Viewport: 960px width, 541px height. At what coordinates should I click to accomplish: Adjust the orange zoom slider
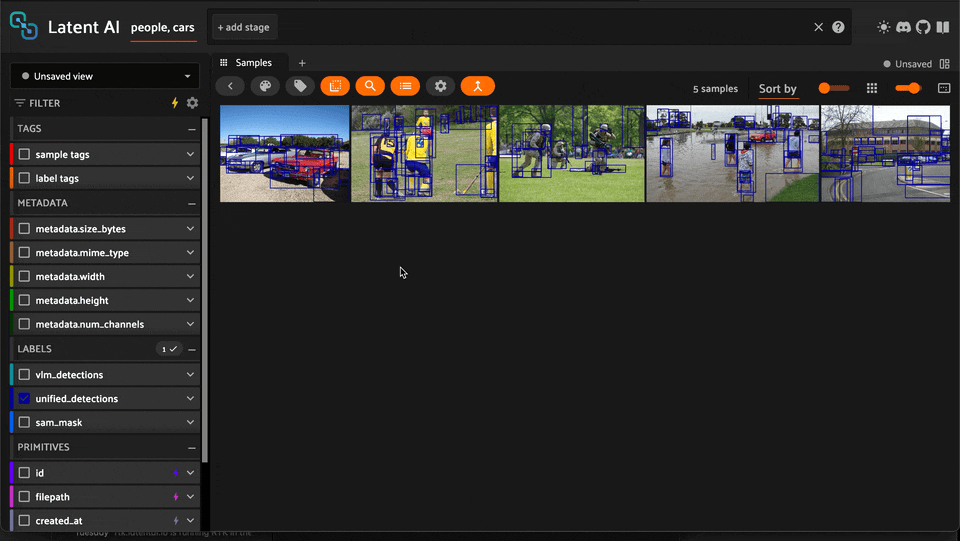tap(908, 88)
